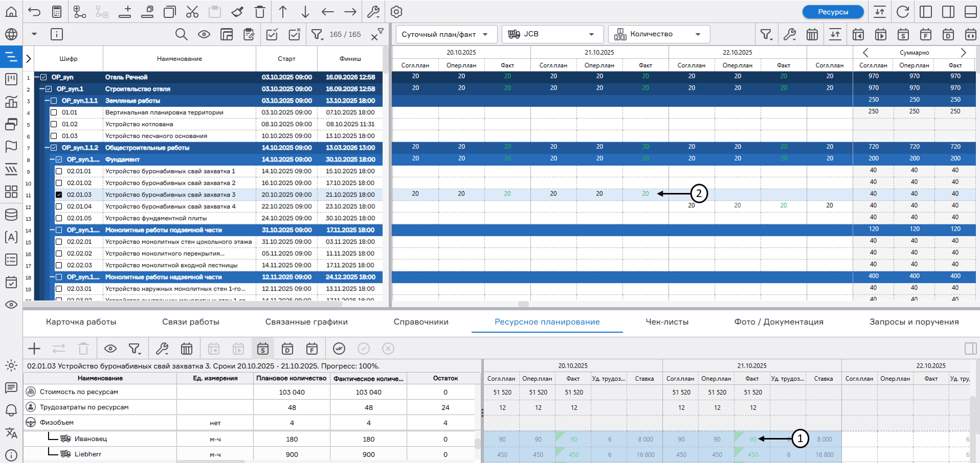980x463 pixels.
Task: Click the trash delete icon in top toolbar
Action: 260,12
